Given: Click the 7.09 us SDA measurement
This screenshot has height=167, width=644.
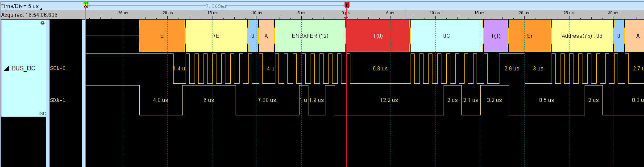Looking at the screenshot, I should 267,100.
